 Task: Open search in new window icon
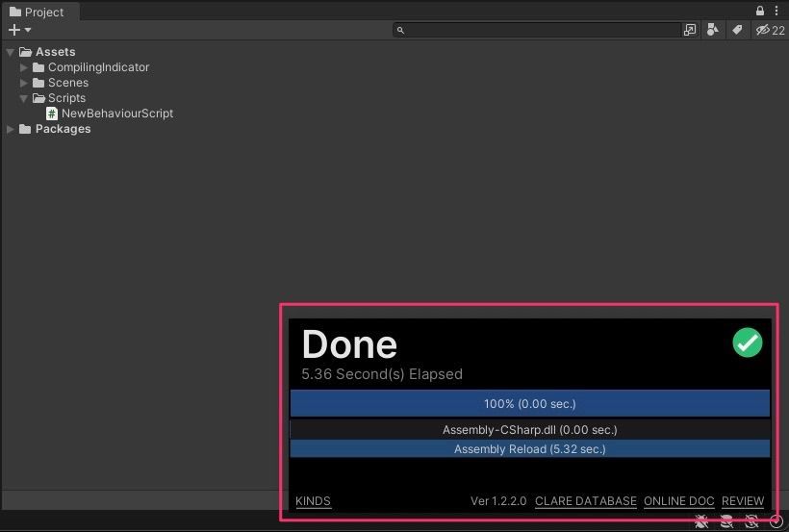[x=690, y=30]
